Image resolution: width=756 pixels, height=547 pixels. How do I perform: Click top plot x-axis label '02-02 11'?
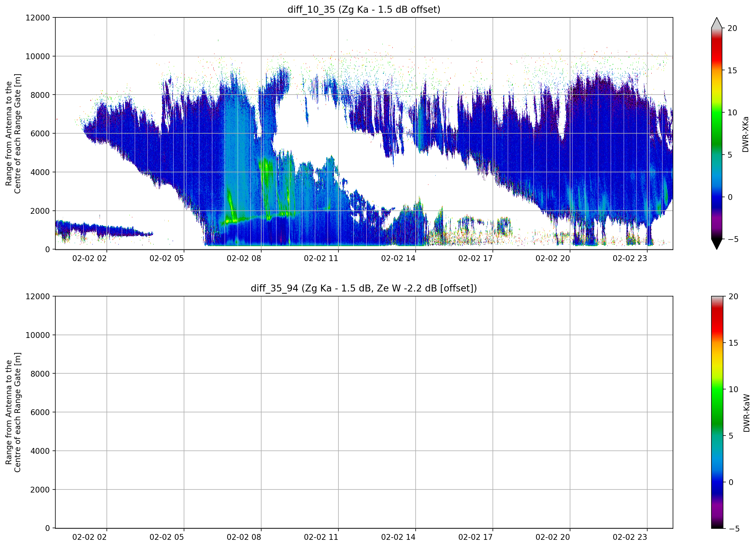pyautogui.click(x=321, y=259)
